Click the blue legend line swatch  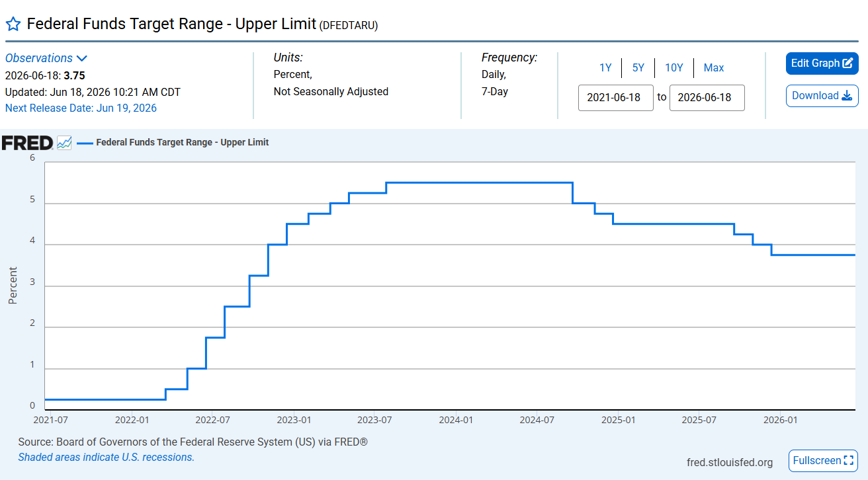coord(85,142)
